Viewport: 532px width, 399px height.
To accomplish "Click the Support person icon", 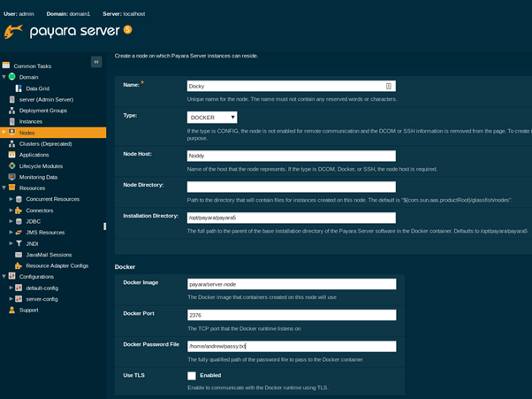I will [12, 310].
